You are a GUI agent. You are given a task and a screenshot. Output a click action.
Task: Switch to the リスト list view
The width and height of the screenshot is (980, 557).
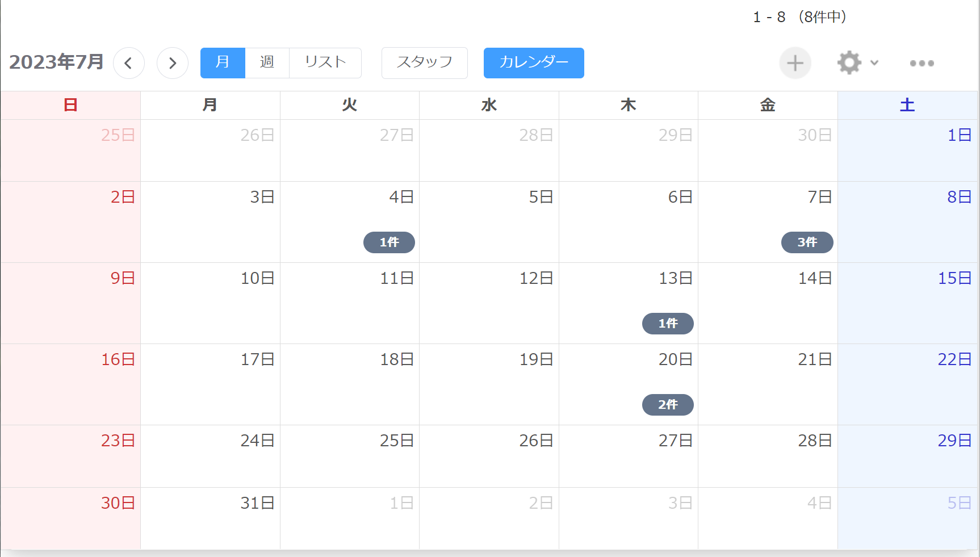325,62
